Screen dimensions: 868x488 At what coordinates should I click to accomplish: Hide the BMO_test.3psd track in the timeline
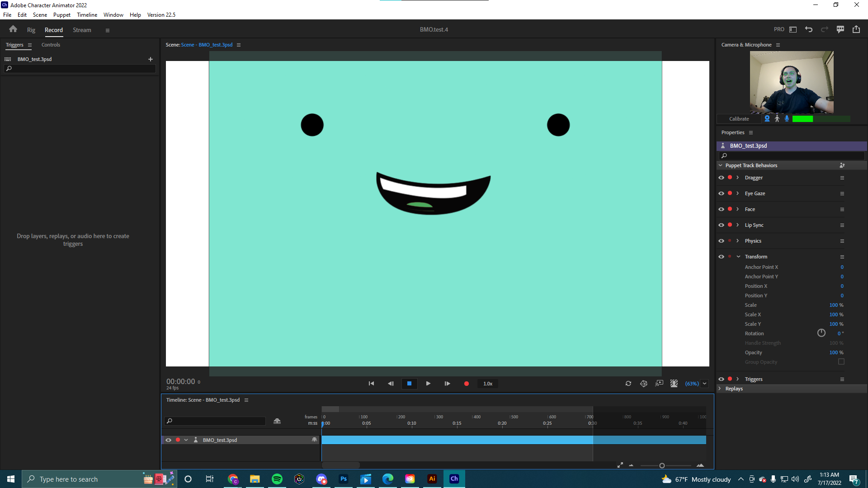pyautogui.click(x=168, y=440)
